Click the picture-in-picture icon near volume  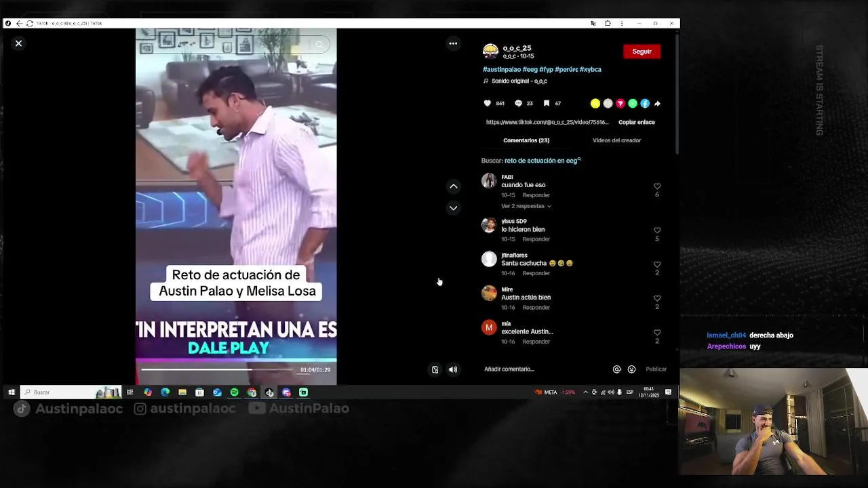point(435,369)
